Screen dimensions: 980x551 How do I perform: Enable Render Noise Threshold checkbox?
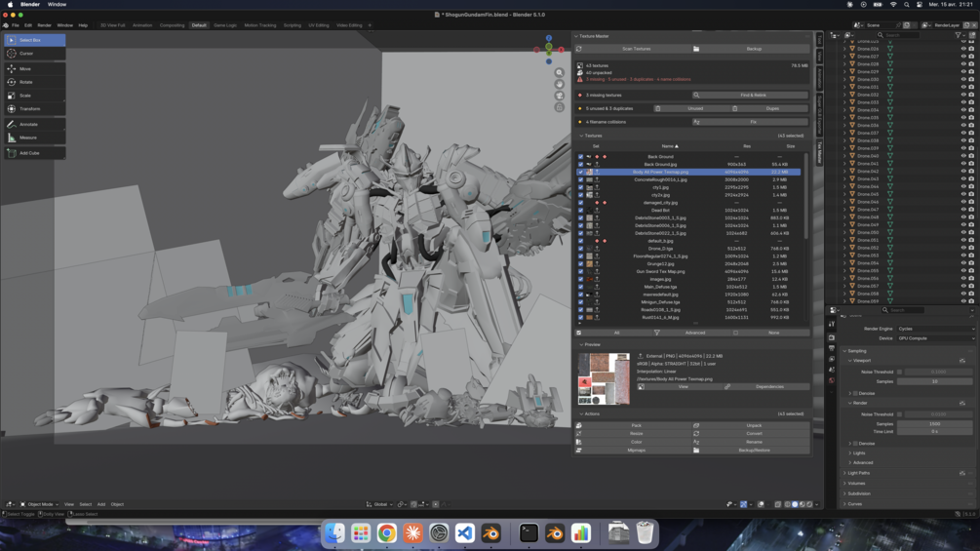click(x=899, y=414)
